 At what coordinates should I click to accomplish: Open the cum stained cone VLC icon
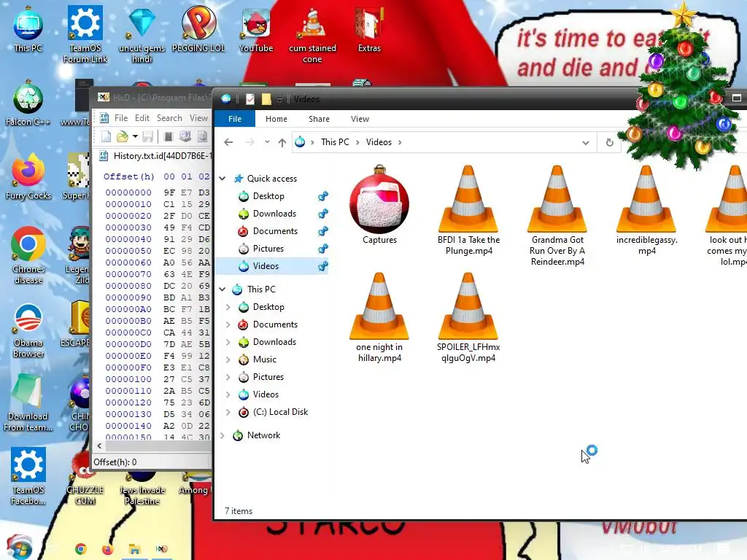pos(312,34)
